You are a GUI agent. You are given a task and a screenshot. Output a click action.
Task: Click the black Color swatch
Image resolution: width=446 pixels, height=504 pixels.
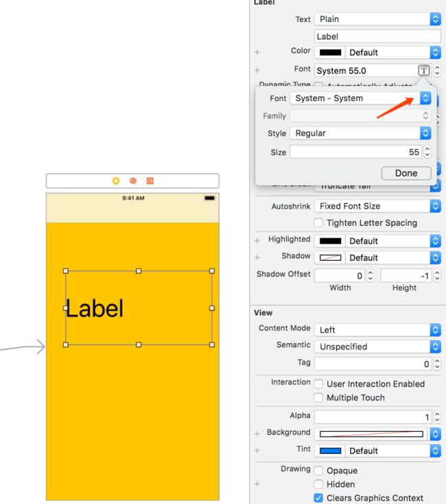click(330, 52)
